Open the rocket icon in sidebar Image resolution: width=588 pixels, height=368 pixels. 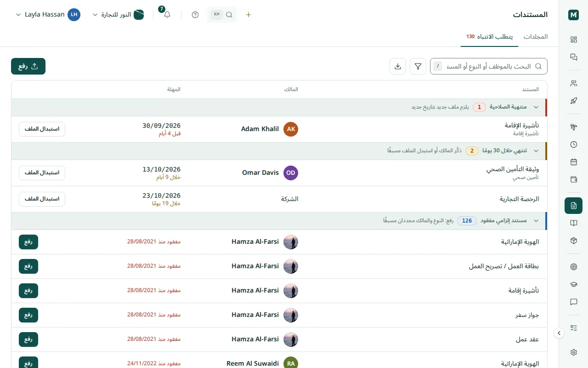573,101
